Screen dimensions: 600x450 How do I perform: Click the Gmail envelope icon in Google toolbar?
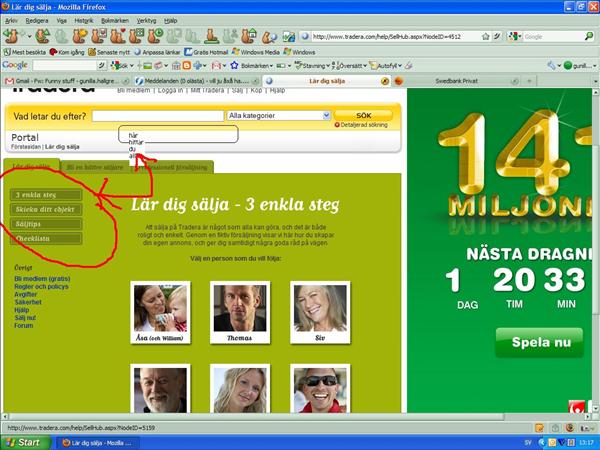(x=216, y=66)
